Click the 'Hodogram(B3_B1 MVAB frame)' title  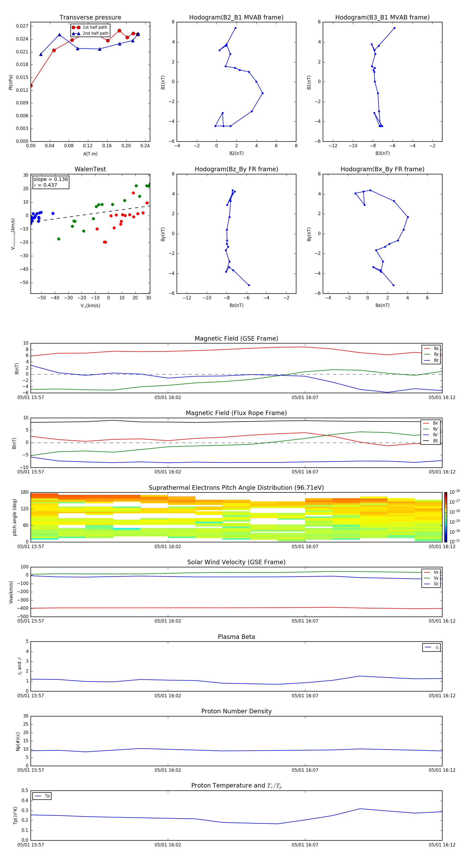point(382,17)
